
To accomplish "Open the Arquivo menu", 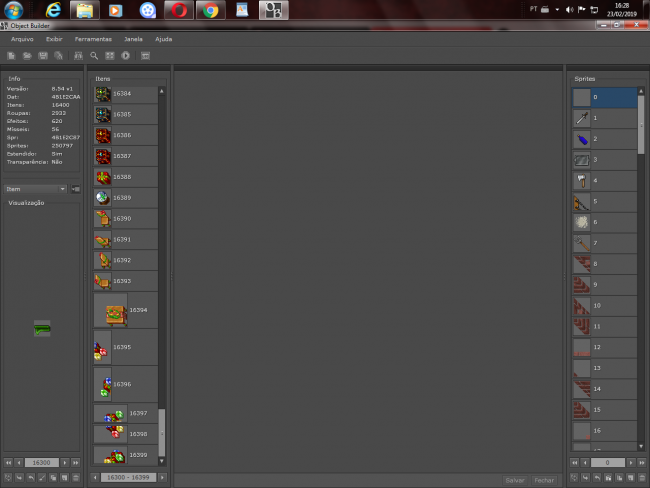I will click(x=22, y=39).
